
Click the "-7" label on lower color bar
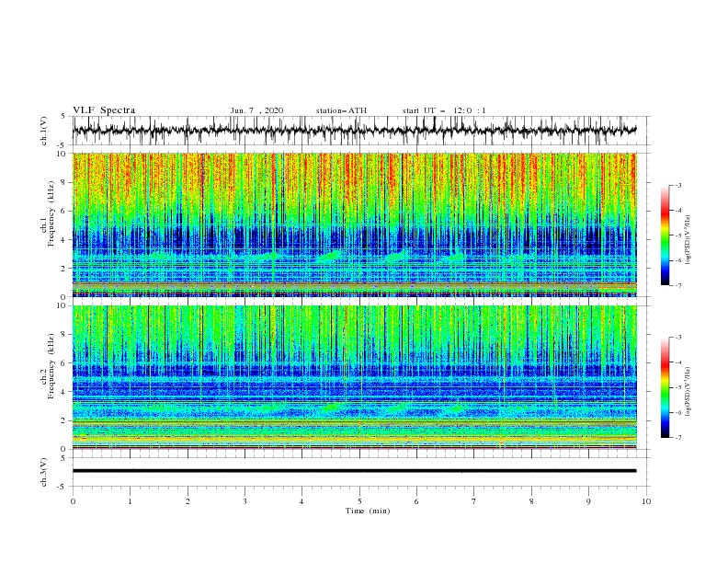[x=677, y=438]
